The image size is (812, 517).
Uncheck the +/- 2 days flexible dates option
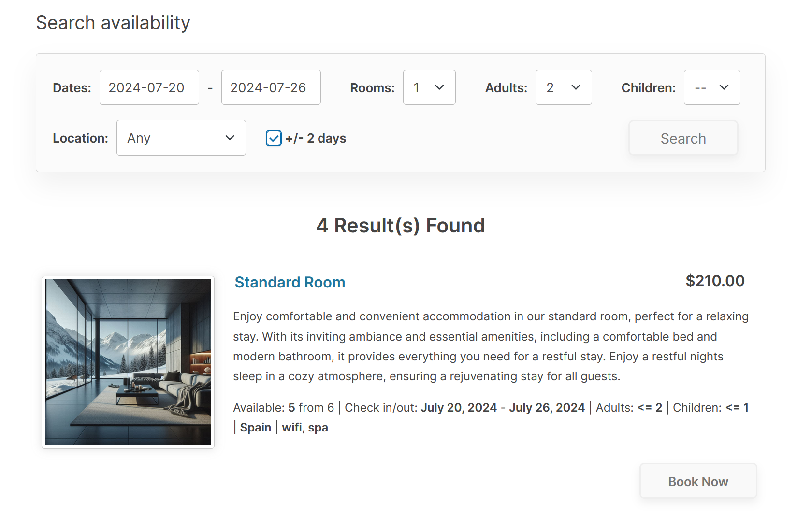(274, 138)
